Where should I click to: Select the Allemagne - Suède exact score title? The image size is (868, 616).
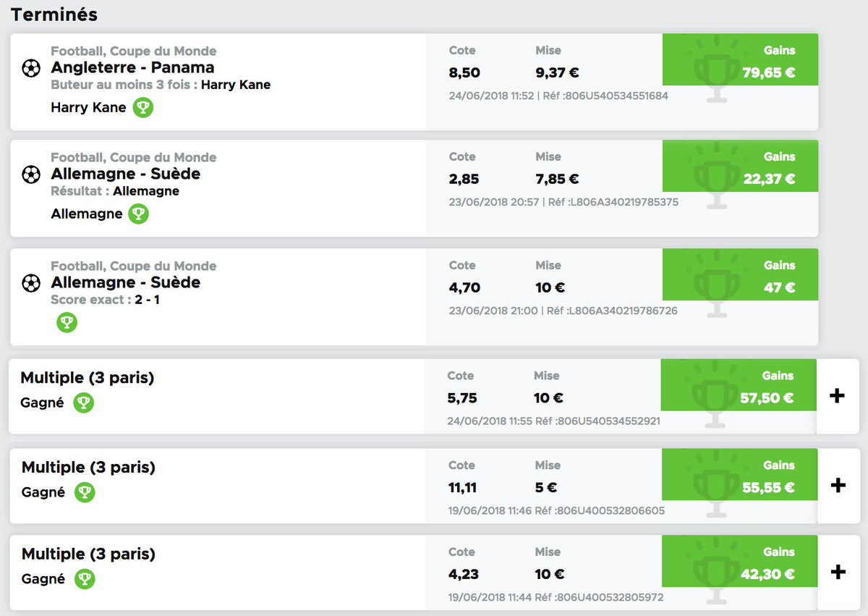pos(126,283)
